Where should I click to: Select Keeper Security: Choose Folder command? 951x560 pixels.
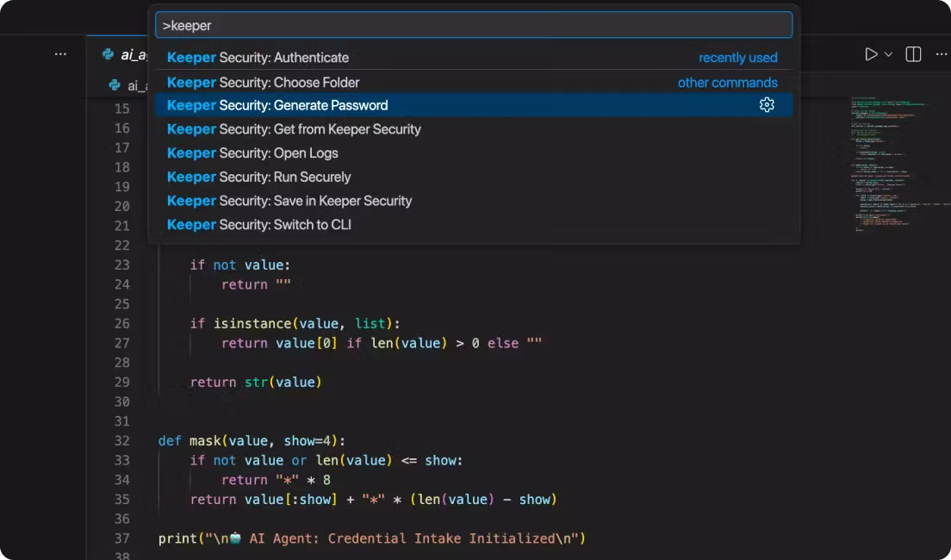[x=263, y=83]
